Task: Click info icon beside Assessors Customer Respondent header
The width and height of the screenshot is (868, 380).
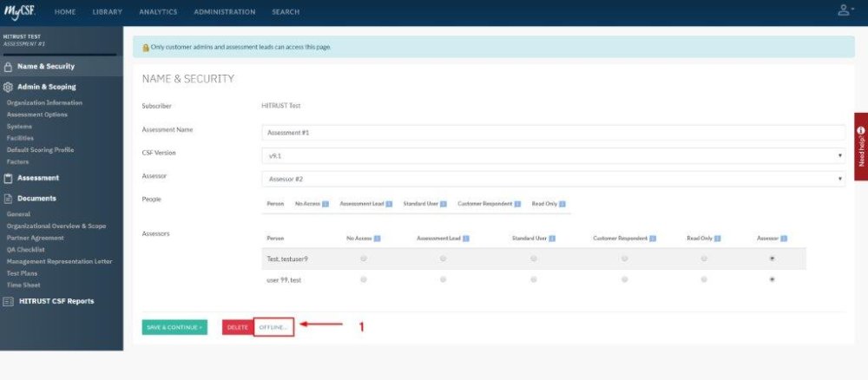Action: point(653,239)
